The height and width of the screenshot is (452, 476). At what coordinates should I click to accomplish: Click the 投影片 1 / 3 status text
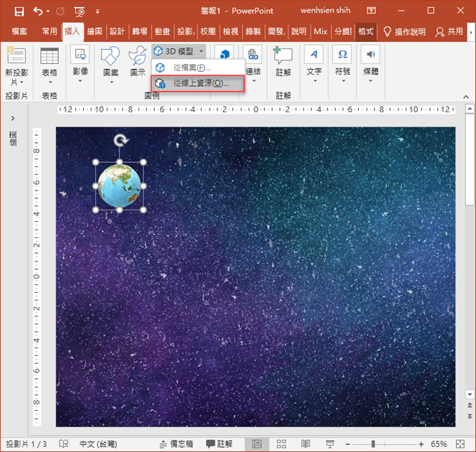pyautogui.click(x=26, y=444)
